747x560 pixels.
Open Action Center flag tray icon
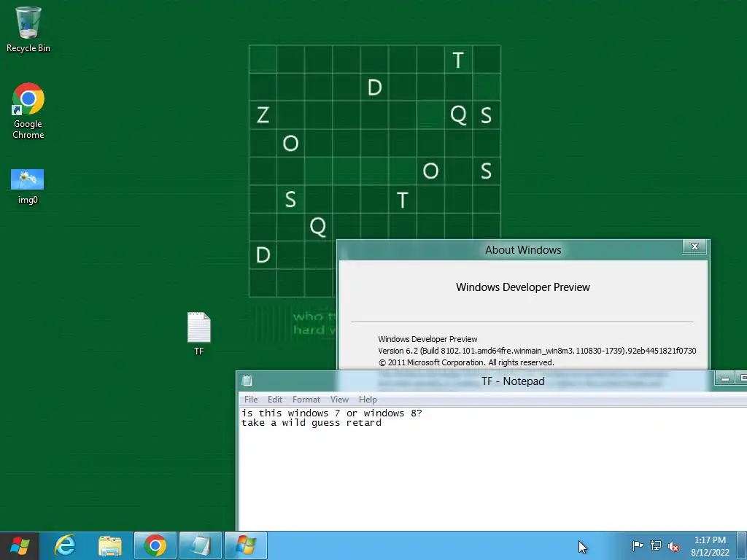638,545
